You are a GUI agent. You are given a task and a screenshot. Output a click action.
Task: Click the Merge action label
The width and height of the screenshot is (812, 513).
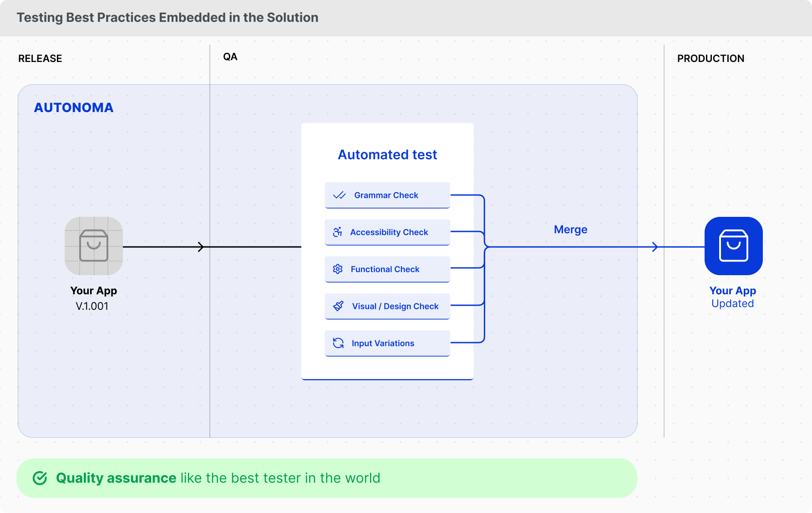[571, 229]
